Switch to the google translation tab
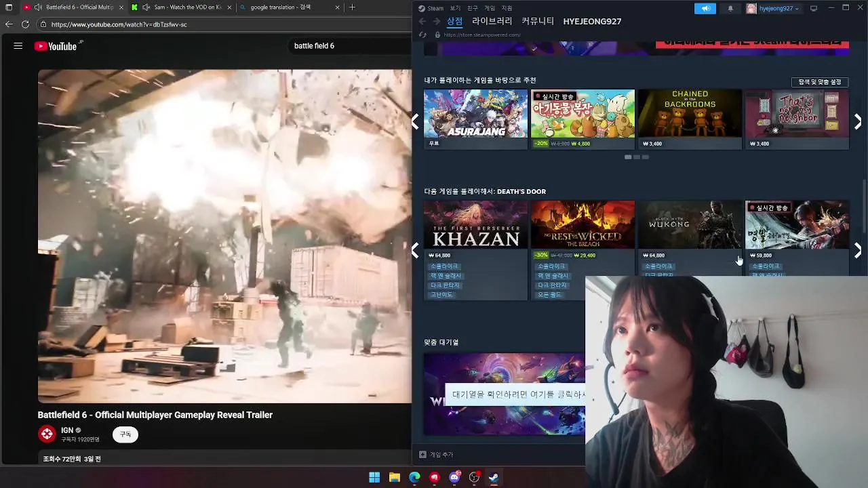This screenshot has width=868, height=488. 290,7
